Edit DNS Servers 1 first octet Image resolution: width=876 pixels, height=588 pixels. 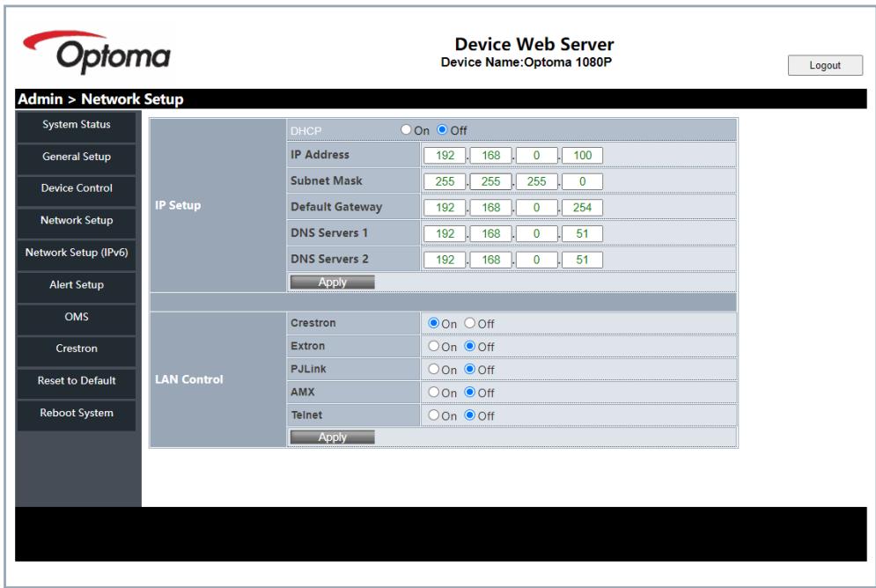[x=445, y=233]
